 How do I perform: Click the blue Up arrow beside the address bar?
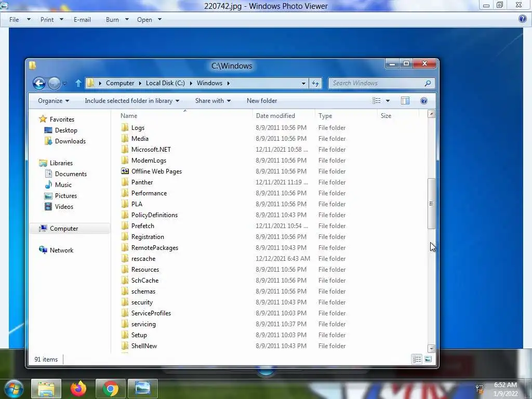click(78, 83)
